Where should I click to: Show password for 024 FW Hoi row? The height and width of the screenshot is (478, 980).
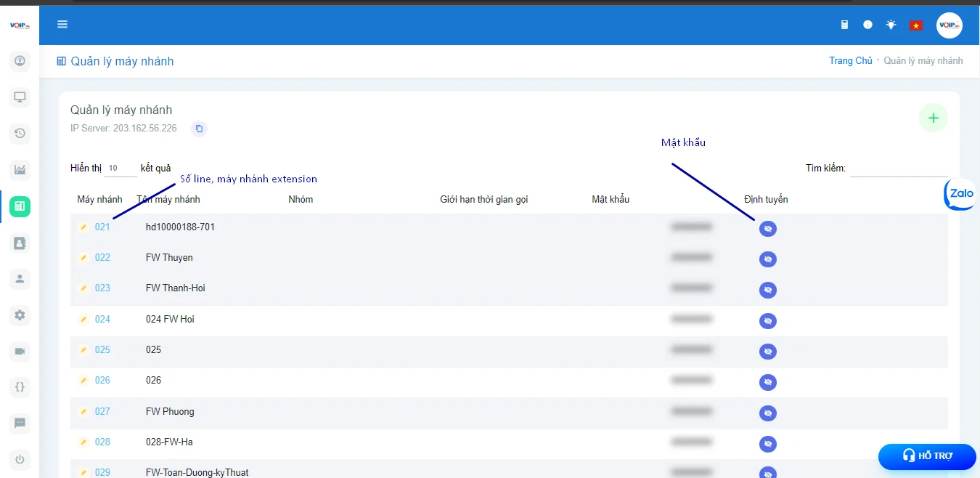click(768, 321)
